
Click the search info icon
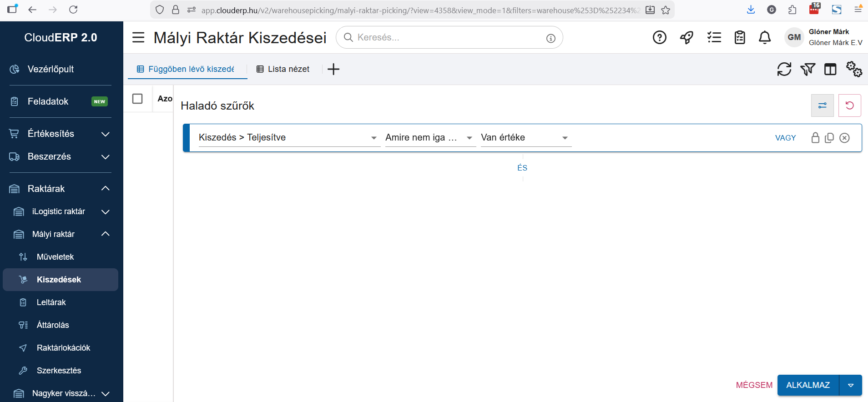[x=550, y=38]
